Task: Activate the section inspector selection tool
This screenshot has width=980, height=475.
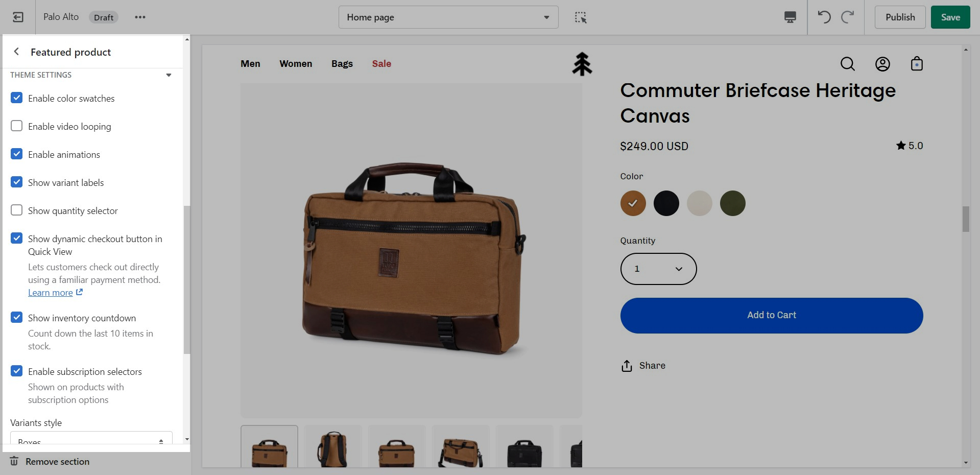Action: click(580, 17)
